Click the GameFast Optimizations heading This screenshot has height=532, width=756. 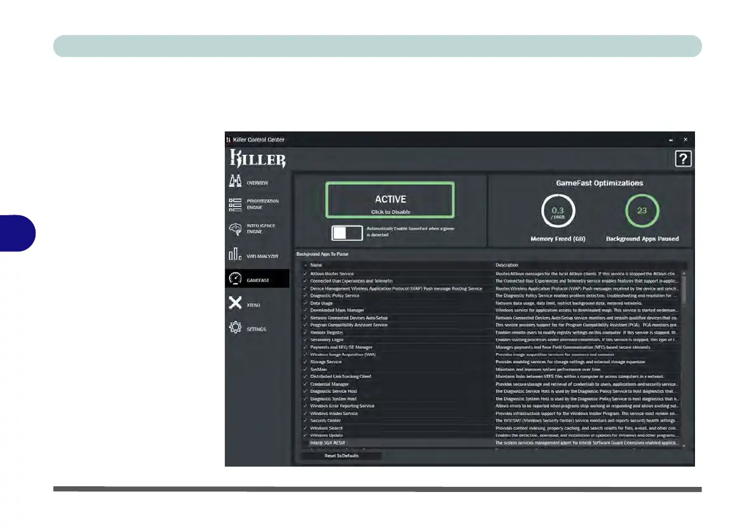point(599,183)
